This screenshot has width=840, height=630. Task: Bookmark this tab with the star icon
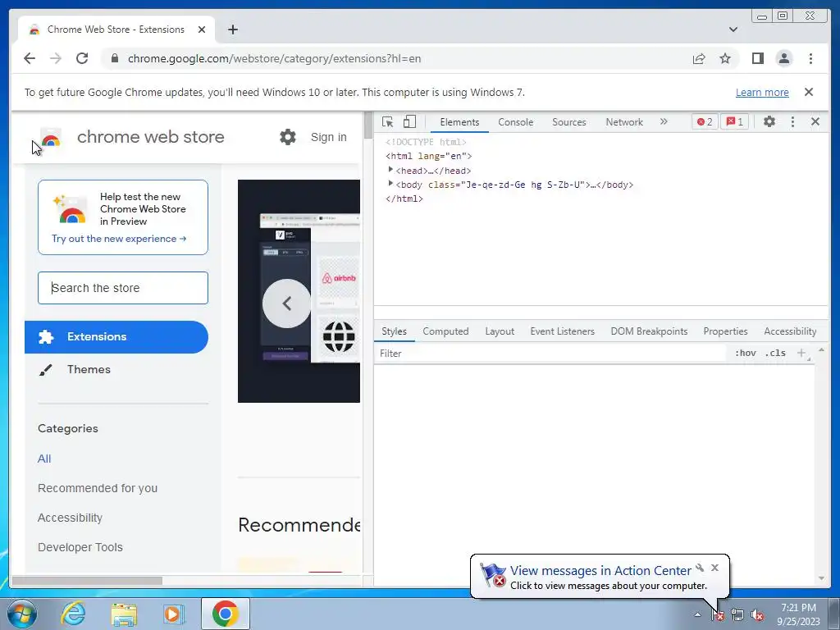(x=725, y=58)
